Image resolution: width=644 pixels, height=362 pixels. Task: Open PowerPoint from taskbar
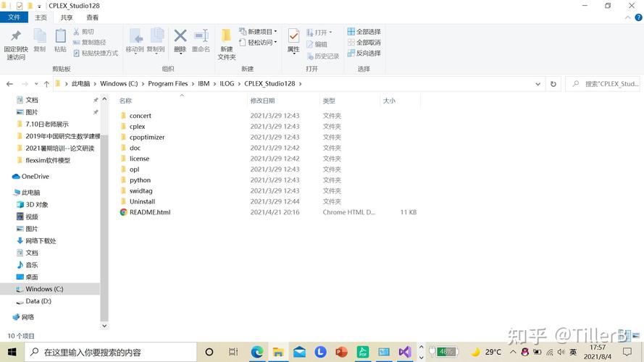[x=341, y=352]
